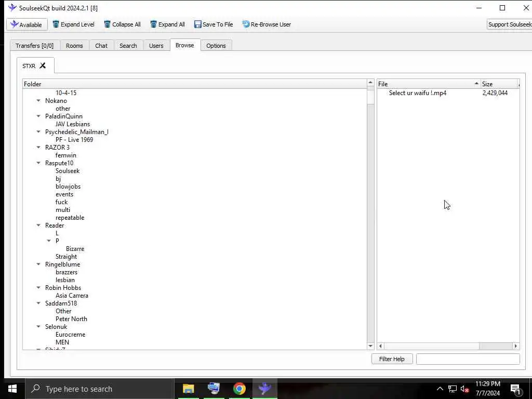This screenshot has height=399, width=532.
Task: Click Expand Level toolbar button
Action: tap(73, 24)
